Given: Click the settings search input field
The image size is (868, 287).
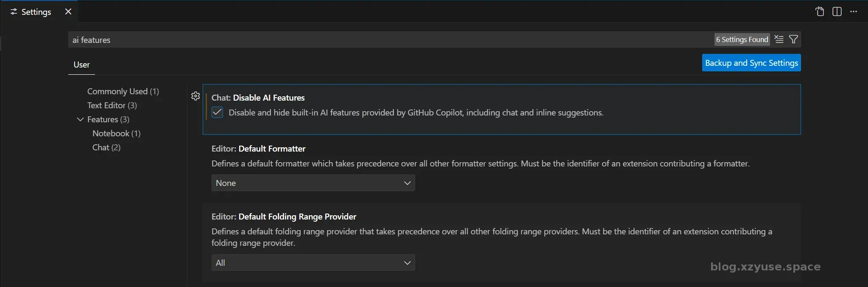Looking at the screenshot, I should coord(382,40).
